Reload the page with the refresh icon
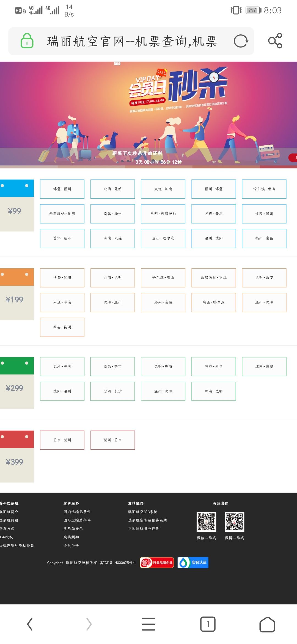 click(x=241, y=41)
